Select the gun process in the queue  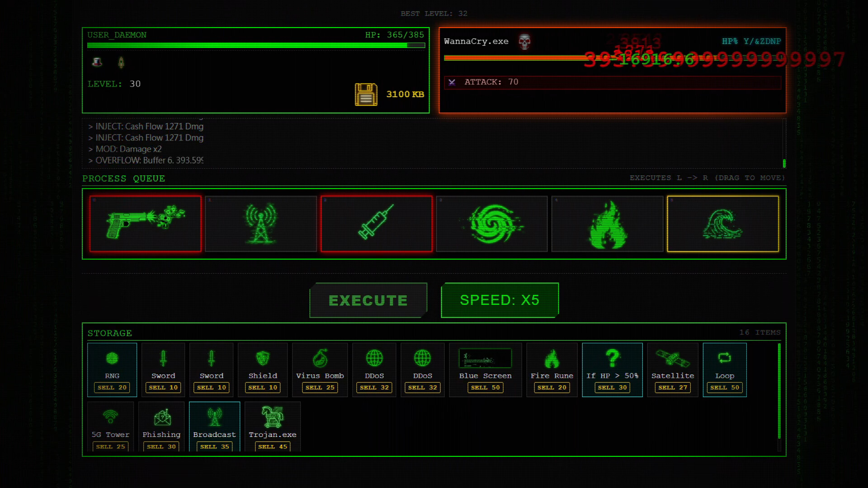[146, 224]
